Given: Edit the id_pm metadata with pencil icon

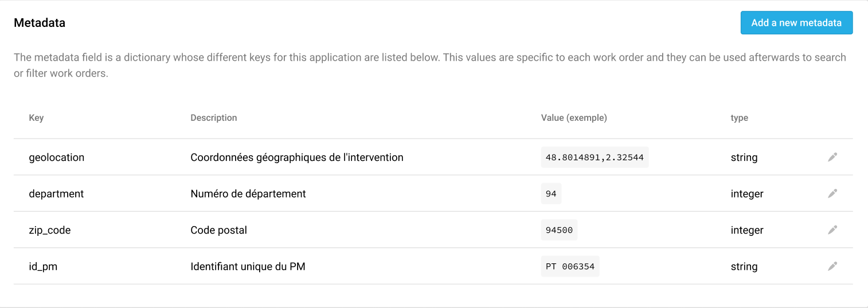Looking at the screenshot, I should 832,266.
